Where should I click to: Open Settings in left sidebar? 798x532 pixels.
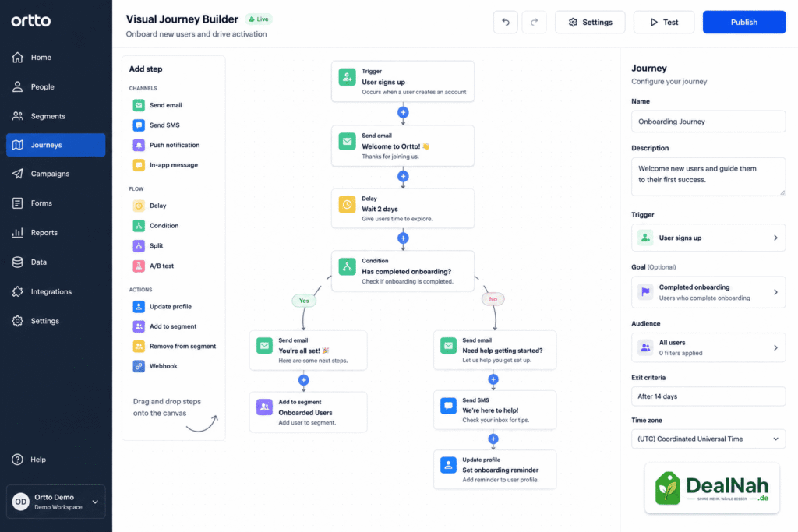click(x=55, y=321)
